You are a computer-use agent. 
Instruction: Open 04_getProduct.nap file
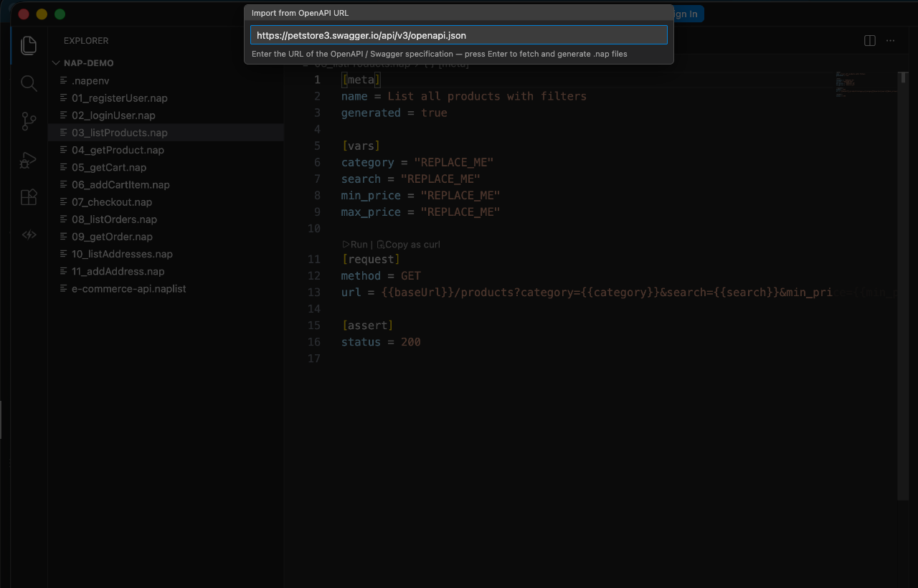tap(166, 150)
